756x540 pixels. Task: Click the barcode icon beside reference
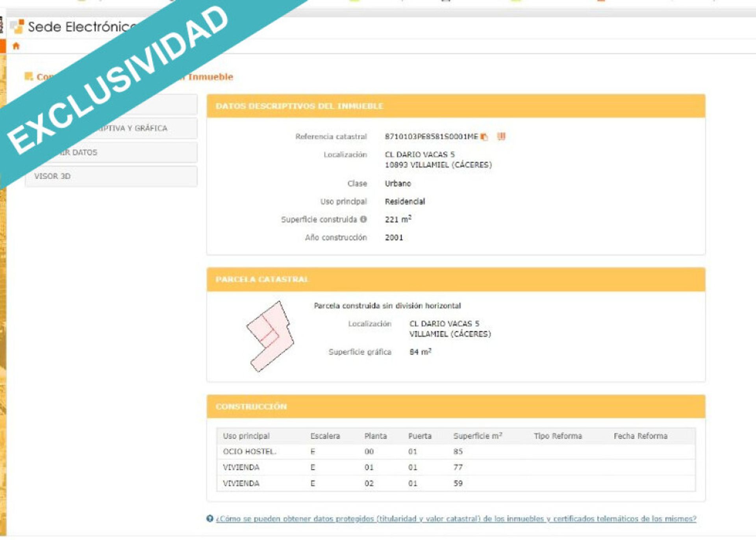click(x=501, y=136)
